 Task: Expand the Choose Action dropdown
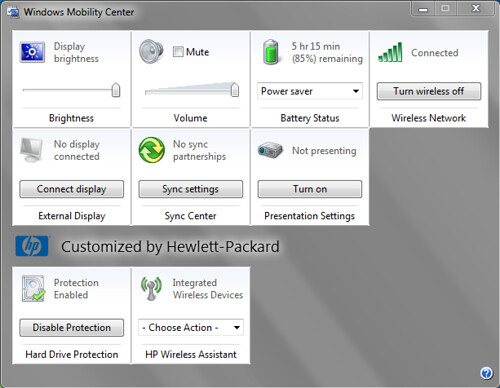pyautogui.click(x=191, y=327)
